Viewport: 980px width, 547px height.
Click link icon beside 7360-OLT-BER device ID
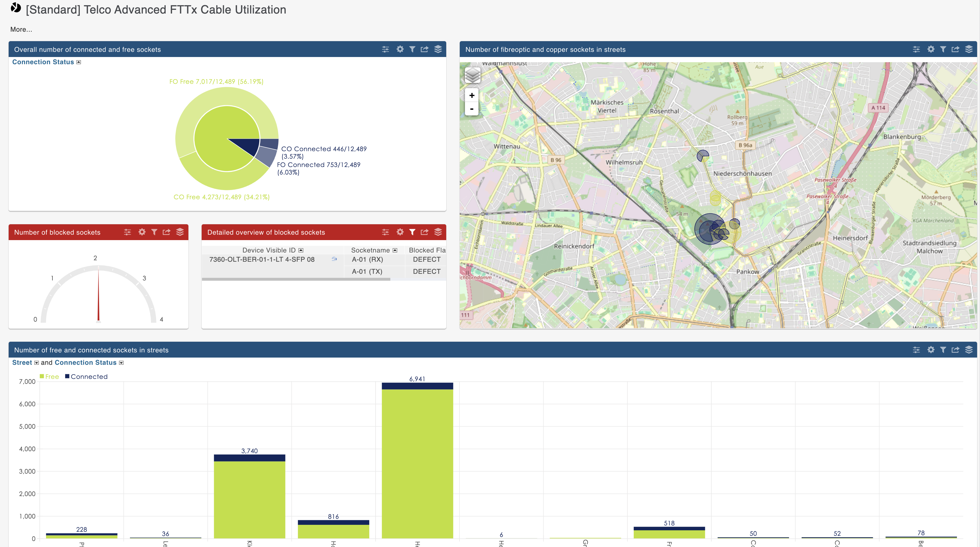click(334, 259)
